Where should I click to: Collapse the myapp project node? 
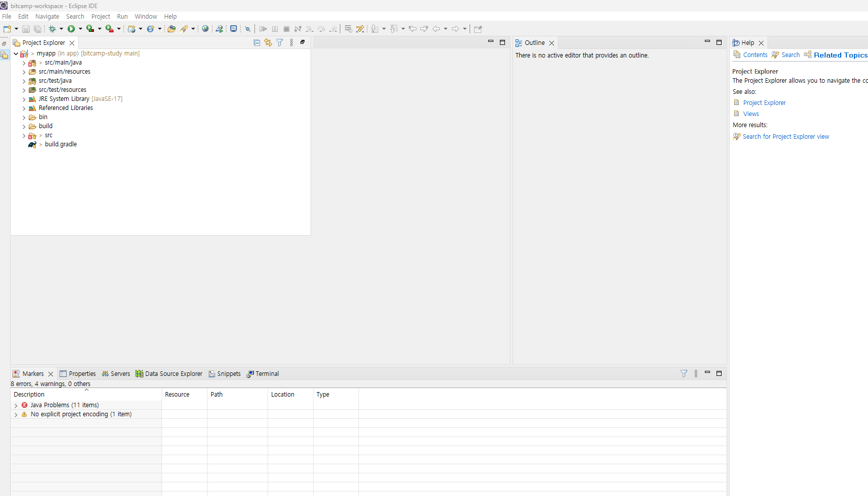[16, 53]
